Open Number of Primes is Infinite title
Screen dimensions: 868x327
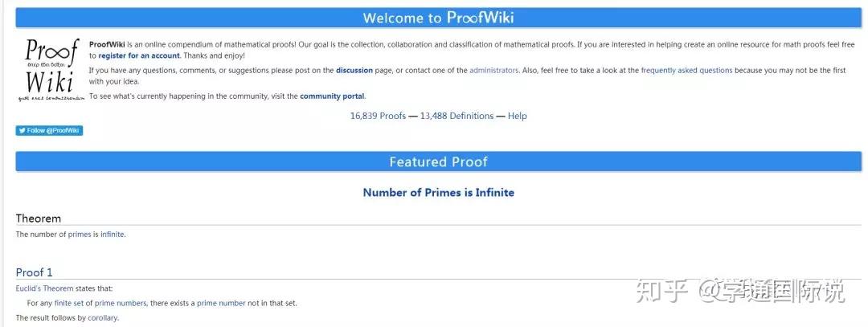point(438,193)
